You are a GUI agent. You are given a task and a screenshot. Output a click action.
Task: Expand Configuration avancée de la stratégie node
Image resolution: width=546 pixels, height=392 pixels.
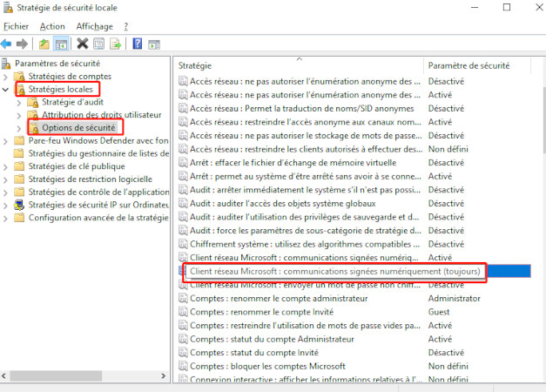tap(5, 219)
